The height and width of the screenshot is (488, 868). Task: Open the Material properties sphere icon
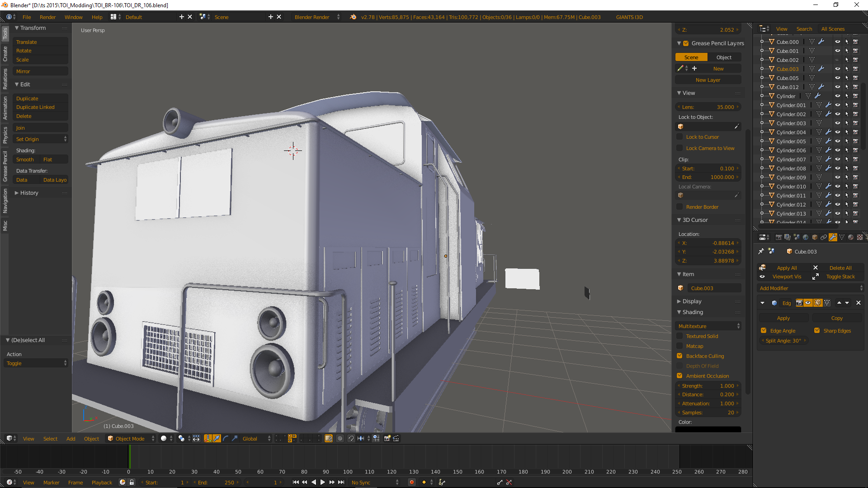851,237
